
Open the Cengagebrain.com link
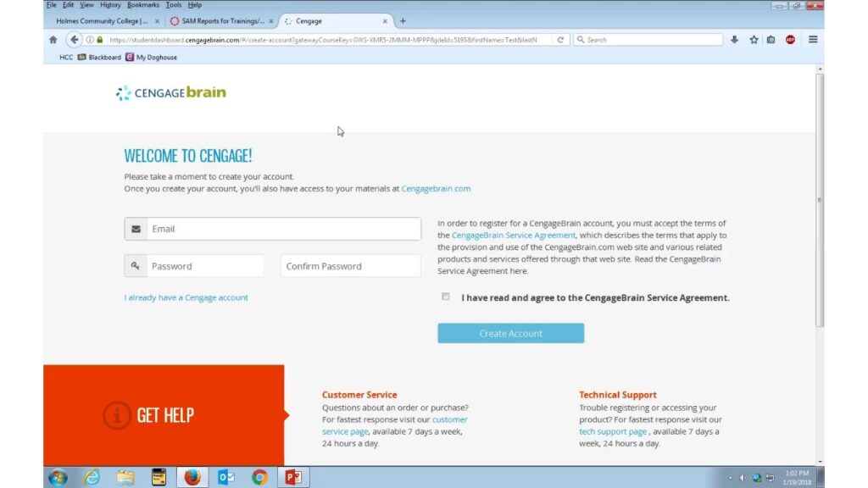pos(436,189)
